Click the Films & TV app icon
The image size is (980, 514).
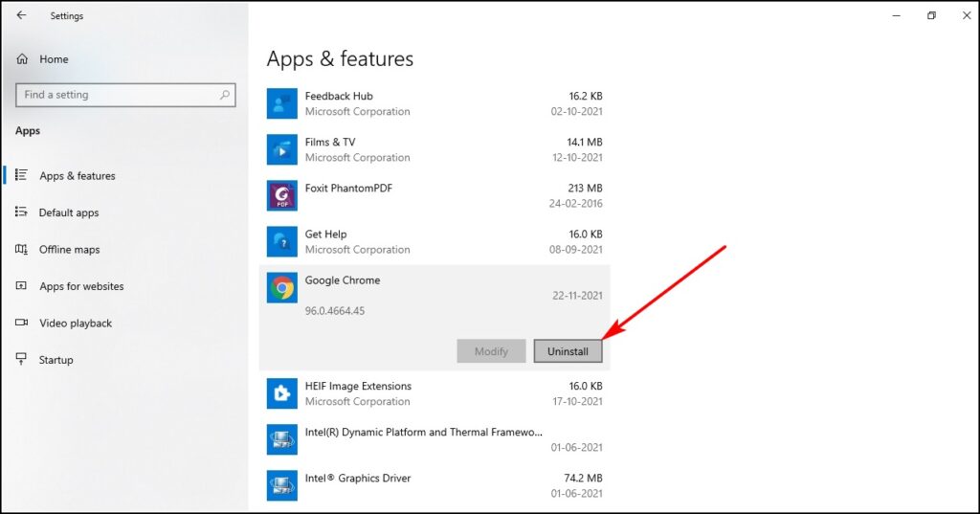pos(282,149)
